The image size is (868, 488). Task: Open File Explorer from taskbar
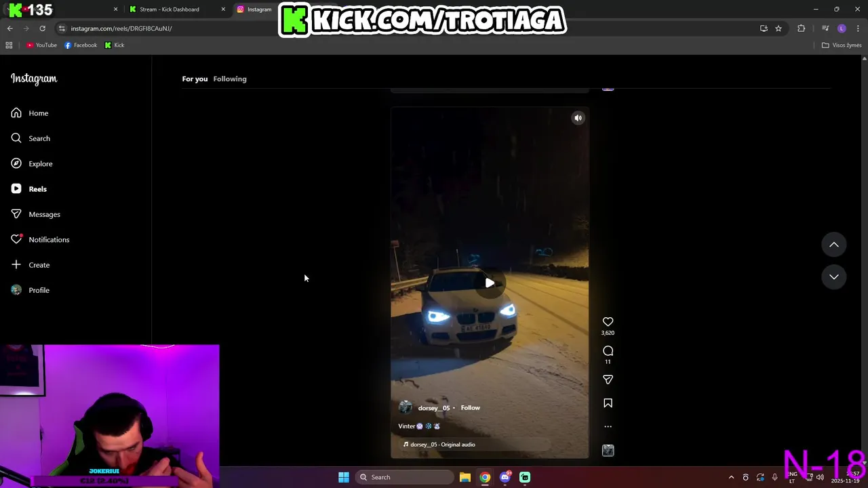[x=465, y=477]
